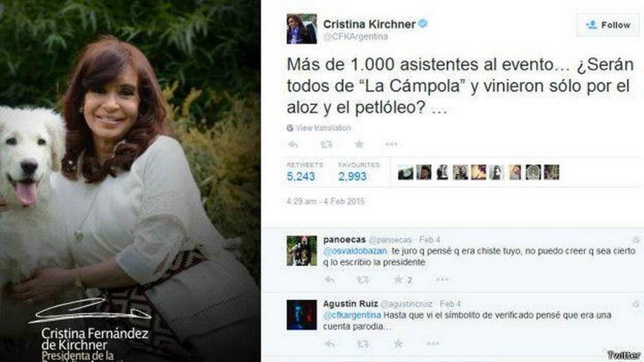Reply to panoecas's comment

pos(330,280)
